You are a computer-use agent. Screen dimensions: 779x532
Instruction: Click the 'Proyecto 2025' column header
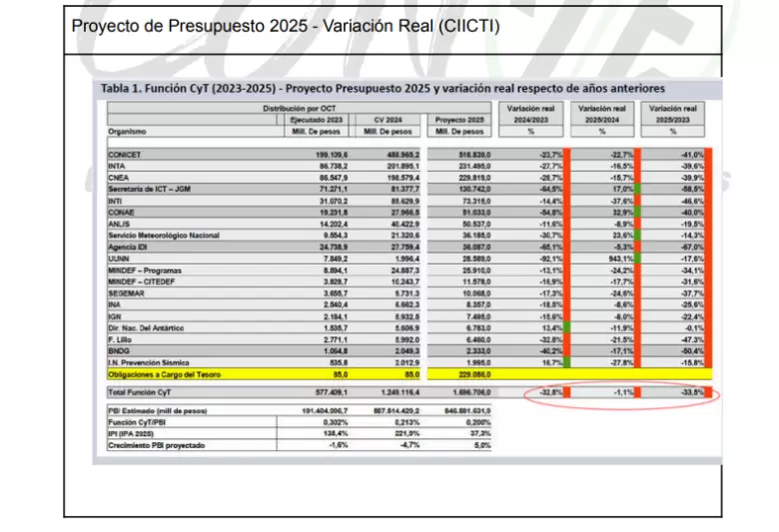459,120
